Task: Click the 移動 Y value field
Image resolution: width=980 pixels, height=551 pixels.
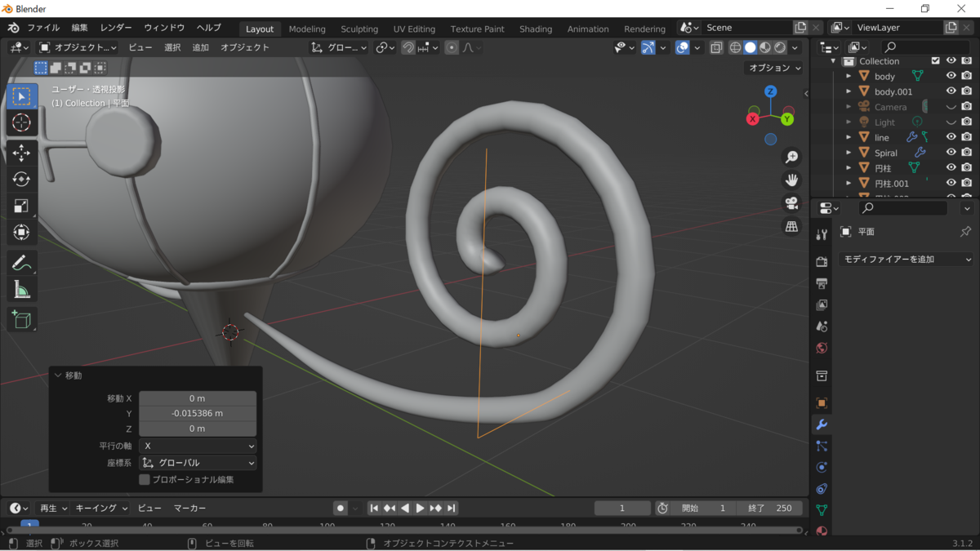Action: click(x=198, y=413)
